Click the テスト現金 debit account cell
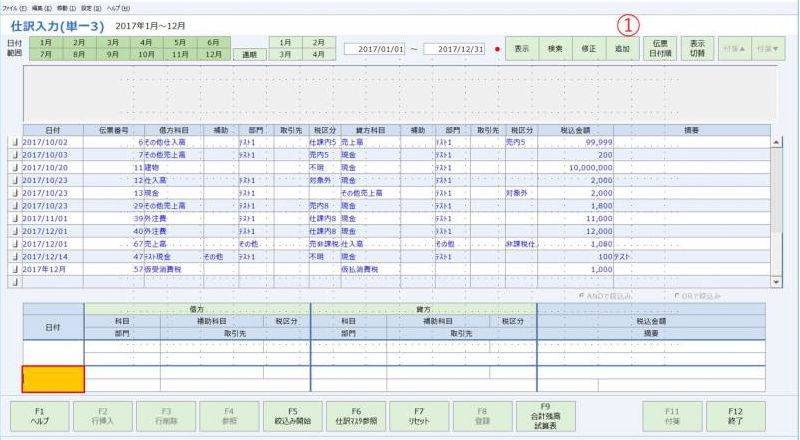Image resolution: width=800 pixels, height=440 pixels. click(173, 257)
